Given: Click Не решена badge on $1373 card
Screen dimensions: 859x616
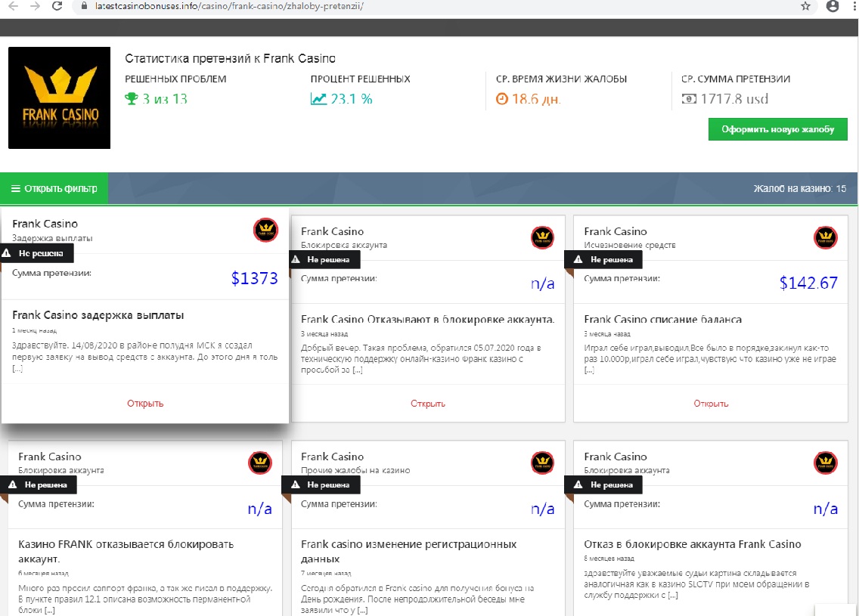Looking at the screenshot, I should coord(37,253).
